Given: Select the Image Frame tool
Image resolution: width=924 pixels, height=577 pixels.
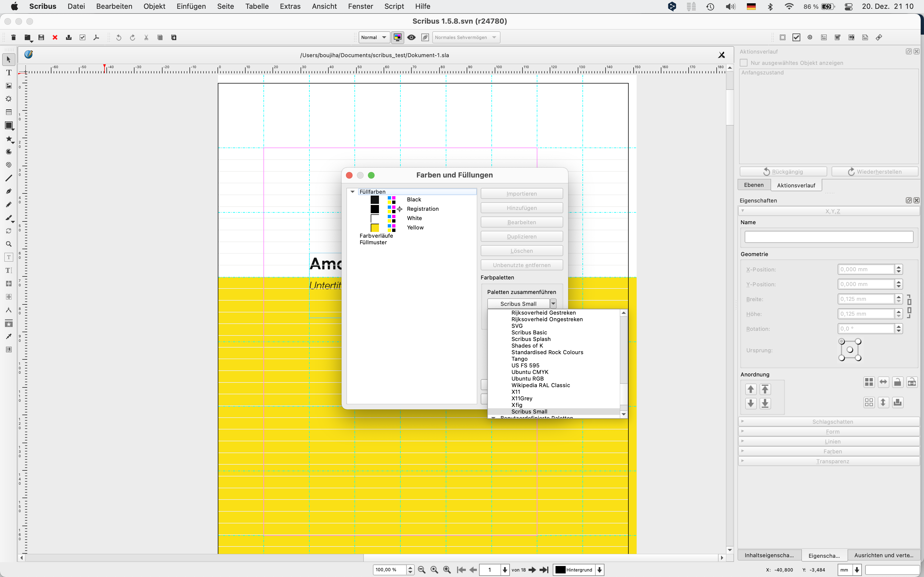Looking at the screenshot, I should pyautogui.click(x=9, y=86).
